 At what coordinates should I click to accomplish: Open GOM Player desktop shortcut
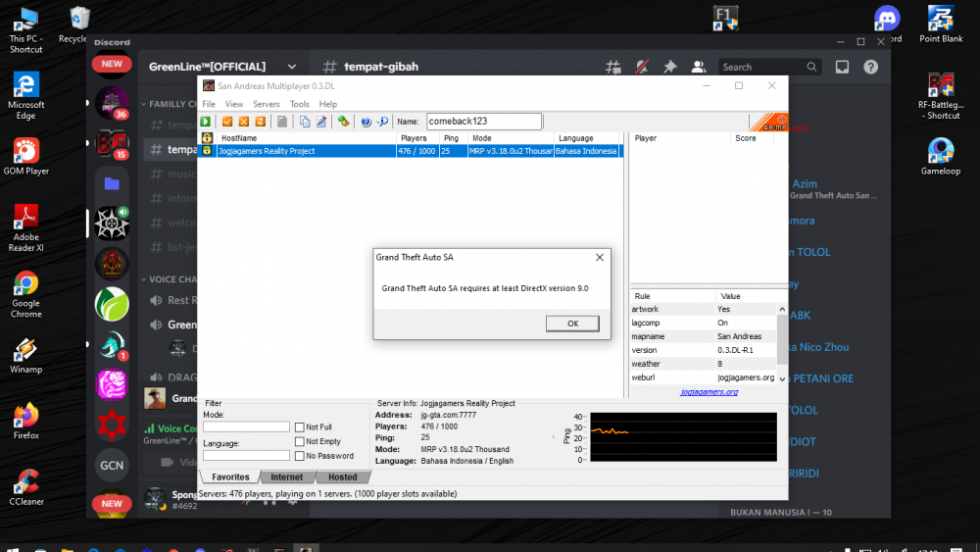[25, 157]
